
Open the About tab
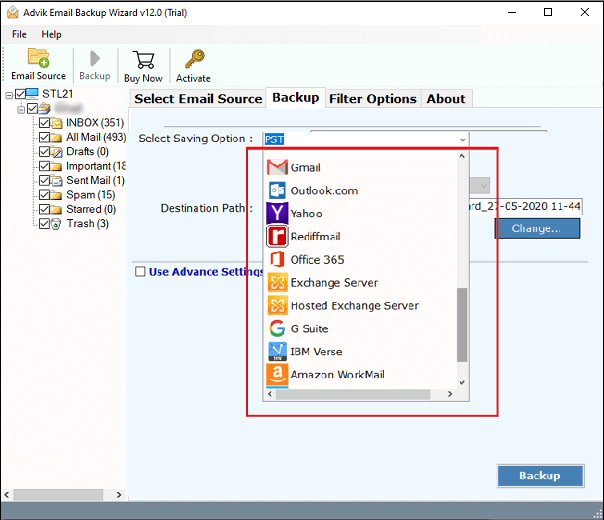[x=446, y=99]
